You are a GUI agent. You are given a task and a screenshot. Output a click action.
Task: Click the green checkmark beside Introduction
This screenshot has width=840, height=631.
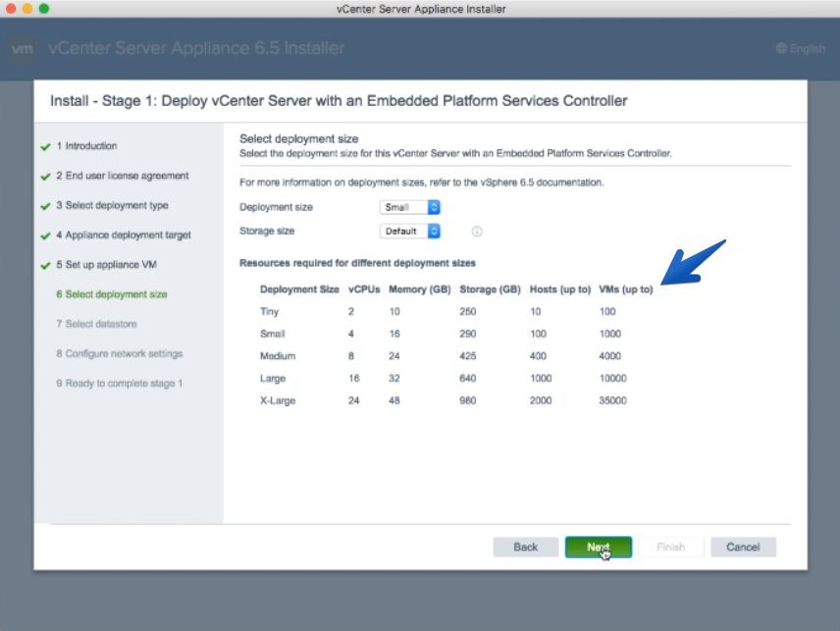coord(45,147)
